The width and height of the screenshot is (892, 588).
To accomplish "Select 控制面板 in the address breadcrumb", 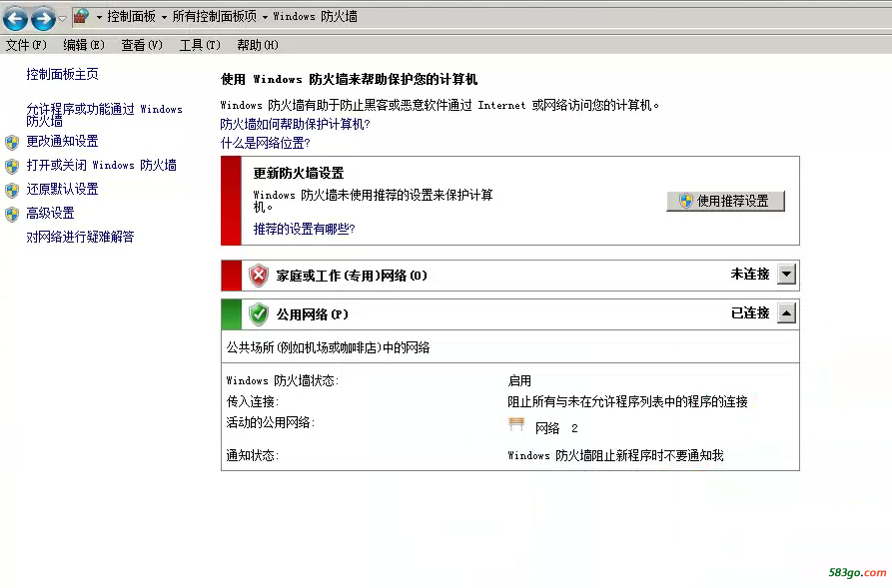I will point(132,17).
